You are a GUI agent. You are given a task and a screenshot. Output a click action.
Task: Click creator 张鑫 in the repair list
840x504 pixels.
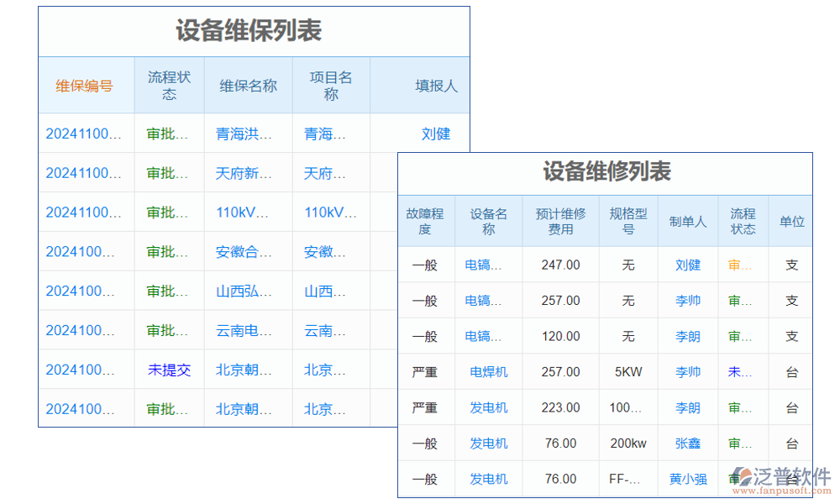pyautogui.click(x=687, y=443)
